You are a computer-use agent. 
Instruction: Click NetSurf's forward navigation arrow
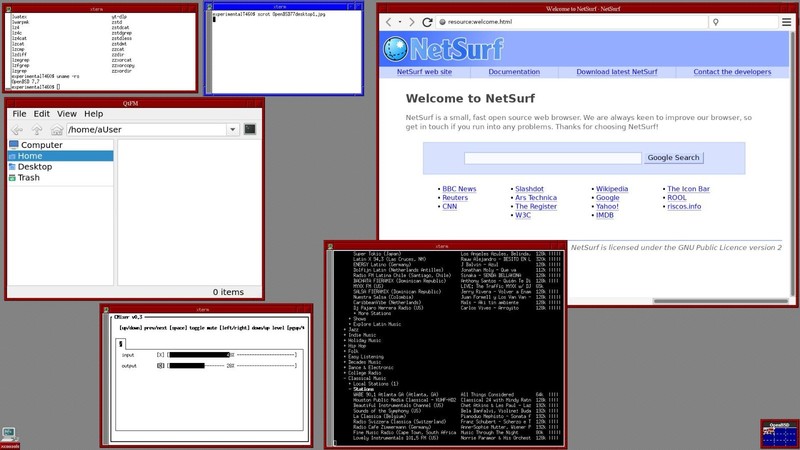point(412,22)
